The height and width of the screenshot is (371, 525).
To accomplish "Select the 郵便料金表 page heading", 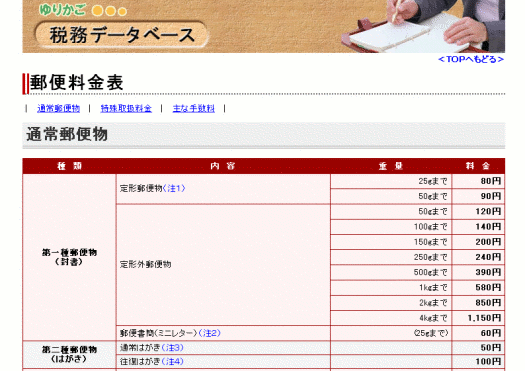I will (x=77, y=83).
